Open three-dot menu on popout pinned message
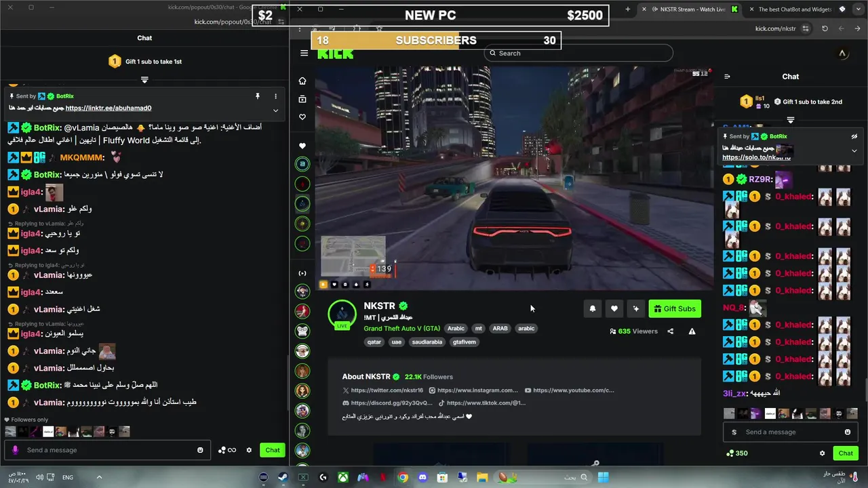Viewport: 868px width, 488px height. click(x=275, y=96)
